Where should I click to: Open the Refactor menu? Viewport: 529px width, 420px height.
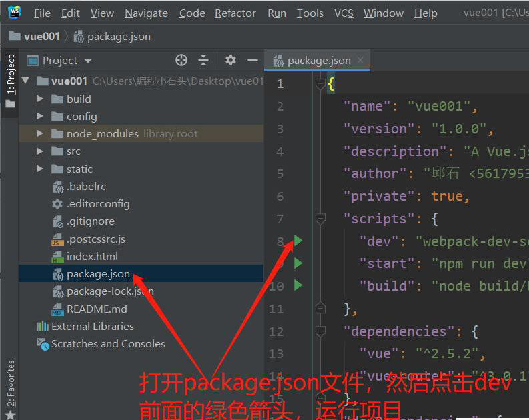click(x=235, y=13)
